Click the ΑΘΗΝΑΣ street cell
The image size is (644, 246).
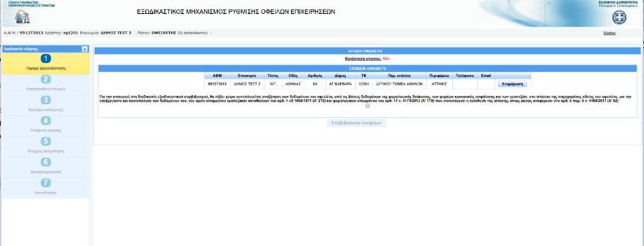click(x=293, y=84)
